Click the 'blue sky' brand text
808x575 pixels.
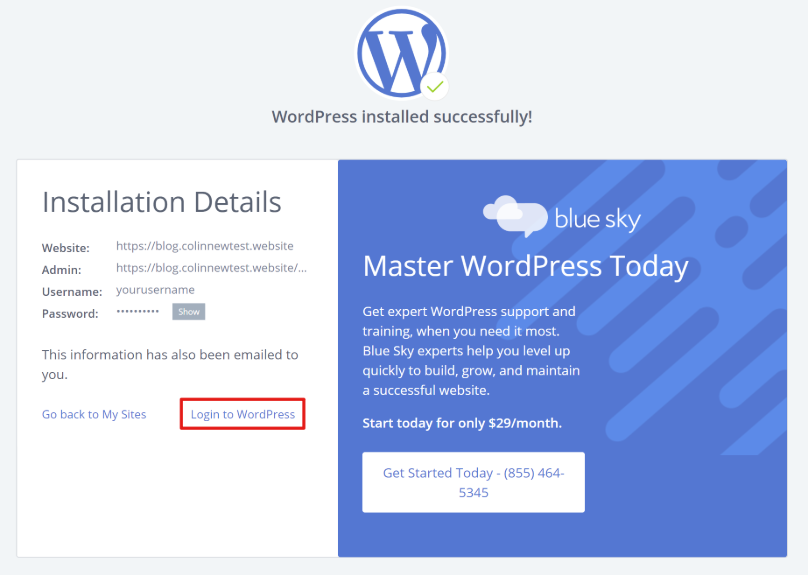pyautogui.click(x=598, y=219)
